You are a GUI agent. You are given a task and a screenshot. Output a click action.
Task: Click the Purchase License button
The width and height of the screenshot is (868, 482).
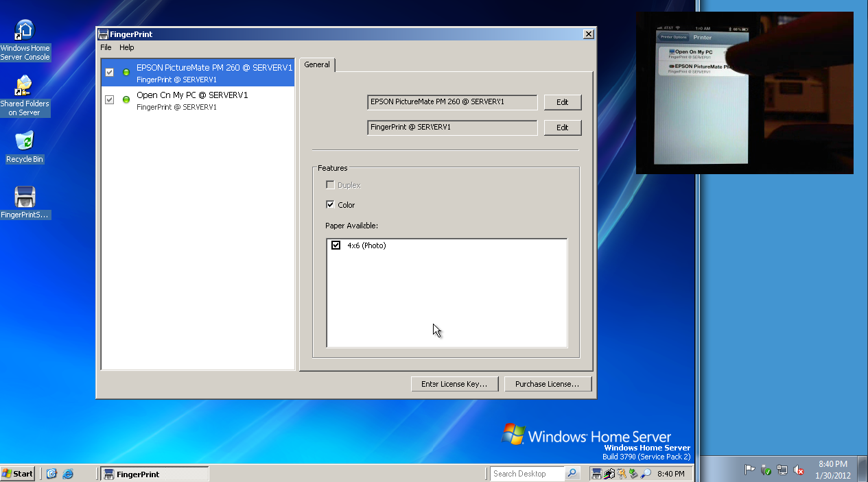point(548,384)
